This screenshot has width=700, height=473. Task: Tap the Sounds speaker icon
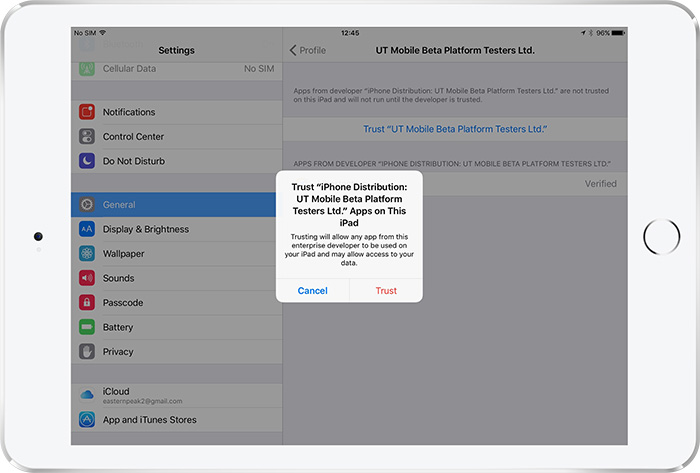pyautogui.click(x=87, y=278)
